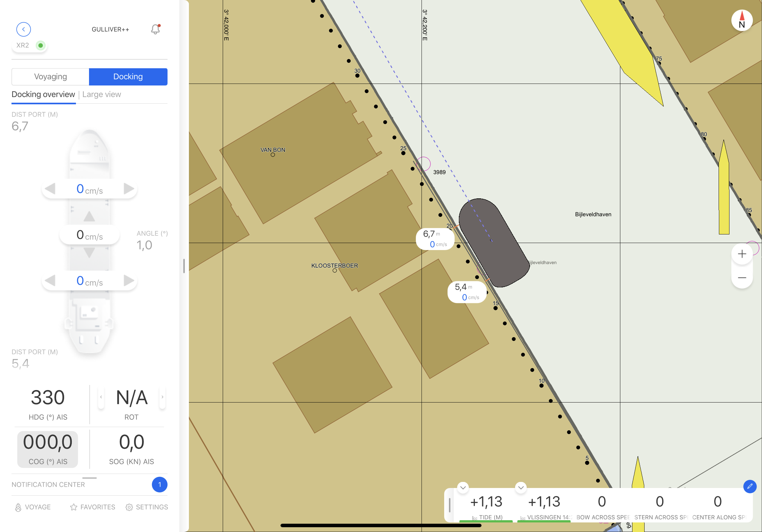Collapse the TIDE widget chevron
Viewport: 762px width, 532px height.
click(463, 487)
